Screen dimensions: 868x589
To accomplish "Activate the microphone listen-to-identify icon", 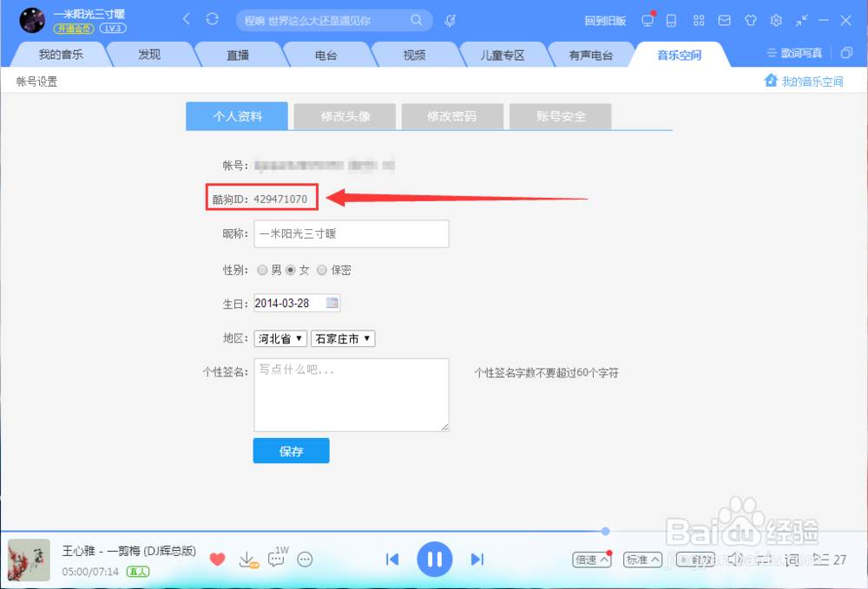I will tap(450, 21).
